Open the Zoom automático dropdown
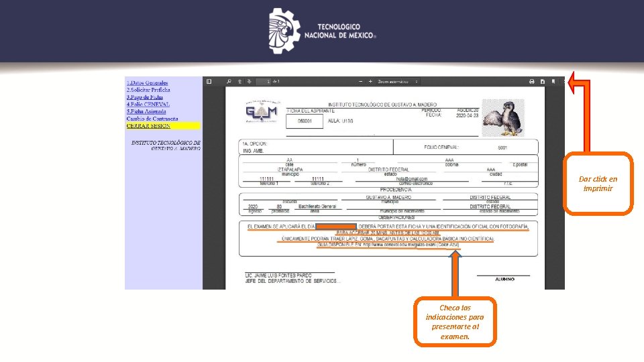Screen dimensions: 644x362 pos(398,82)
